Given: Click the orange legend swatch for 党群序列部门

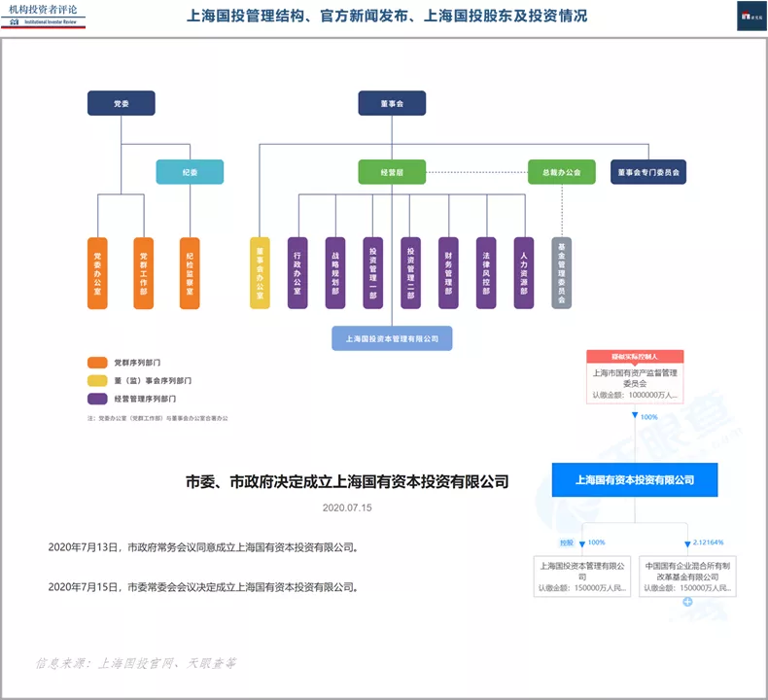Looking at the screenshot, I should pyautogui.click(x=97, y=363).
